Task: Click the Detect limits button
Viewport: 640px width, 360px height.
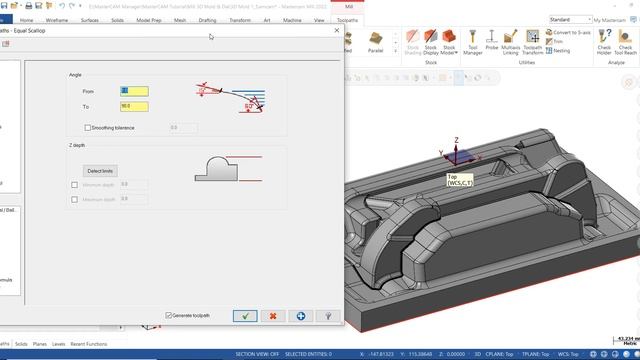Action: click(100, 171)
